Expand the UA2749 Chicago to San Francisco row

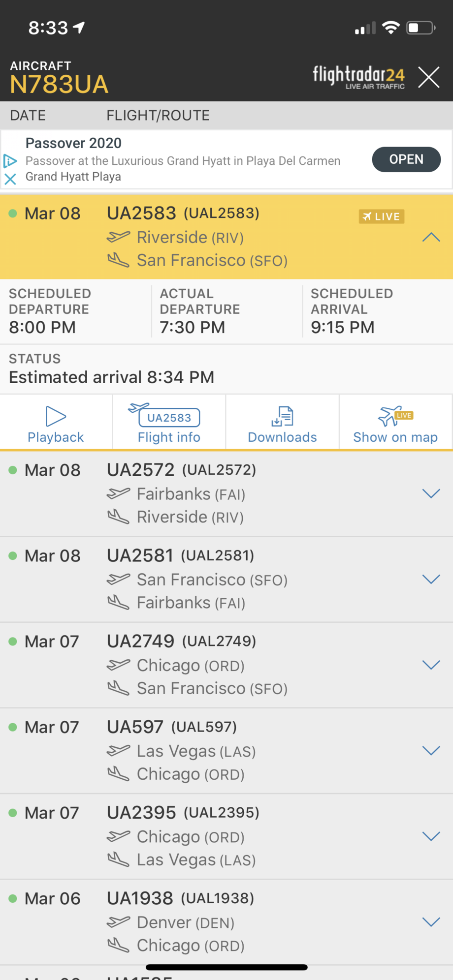(431, 665)
